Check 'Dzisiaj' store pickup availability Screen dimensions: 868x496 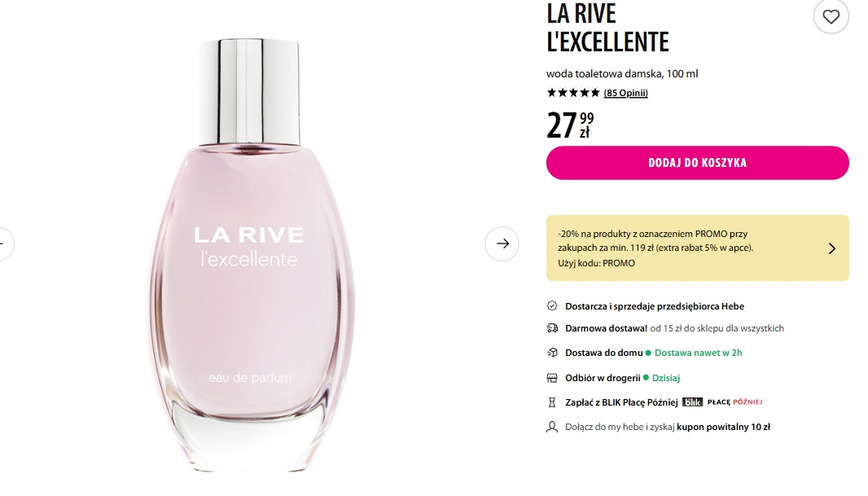(665, 378)
